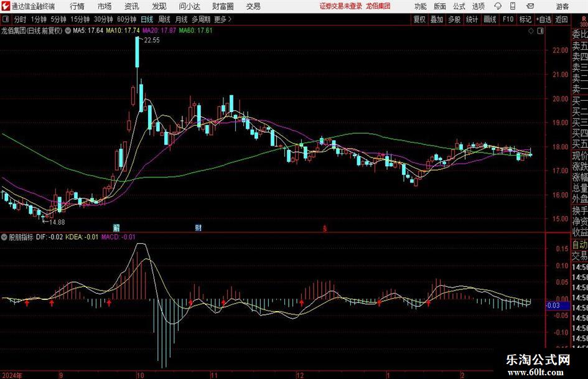588x379 pixels.
Task: Click the MA20: 17.87 label
Action: pos(159,30)
